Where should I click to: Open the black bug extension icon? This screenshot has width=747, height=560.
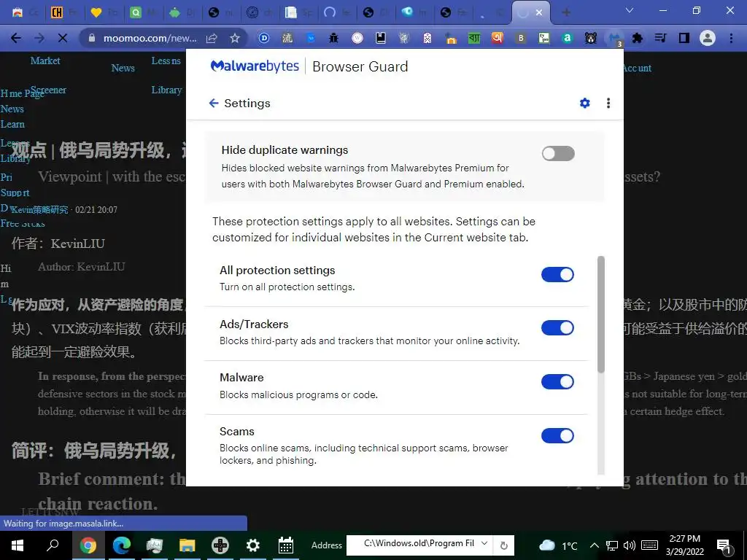point(333,38)
